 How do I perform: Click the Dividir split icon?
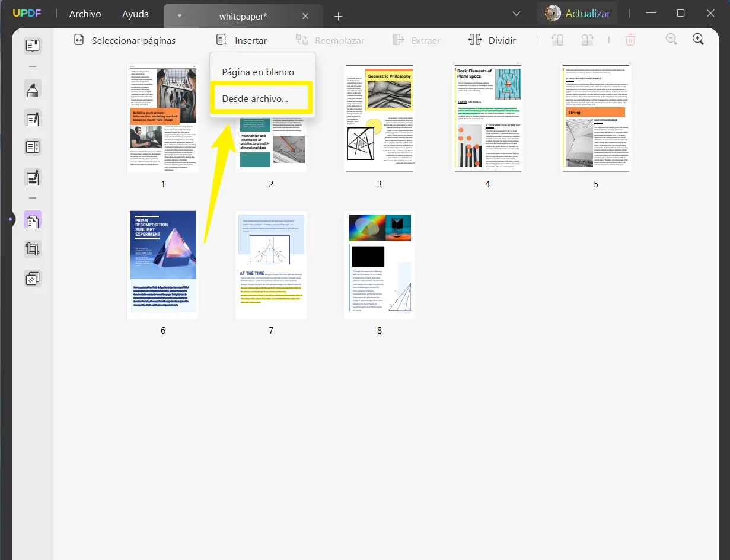click(x=474, y=40)
